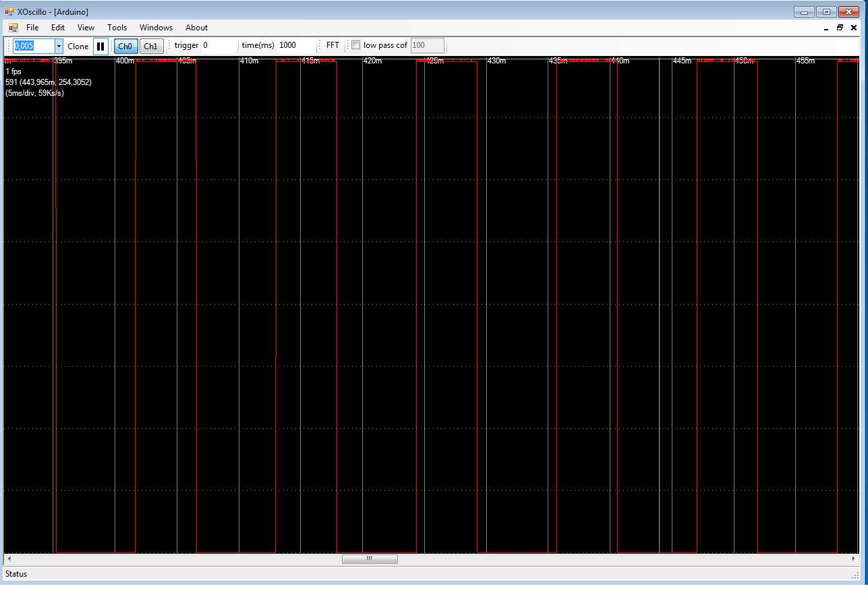Click the trigger value input field

(x=219, y=45)
